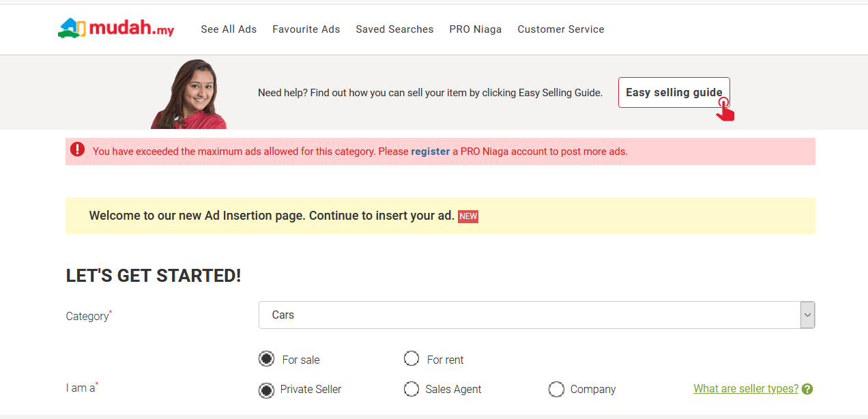Choose Sales Agent seller type
The width and height of the screenshot is (868, 419).
pyautogui.click(x=411, y=389)
